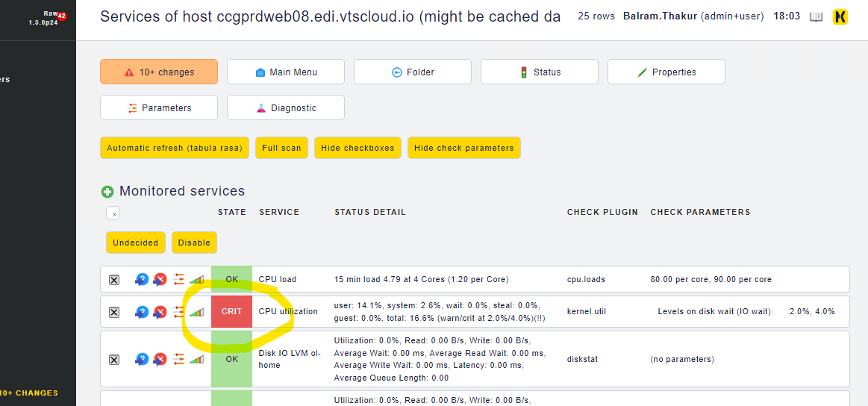Click disable icon in Disk IO LVM row

coord(160,359)
